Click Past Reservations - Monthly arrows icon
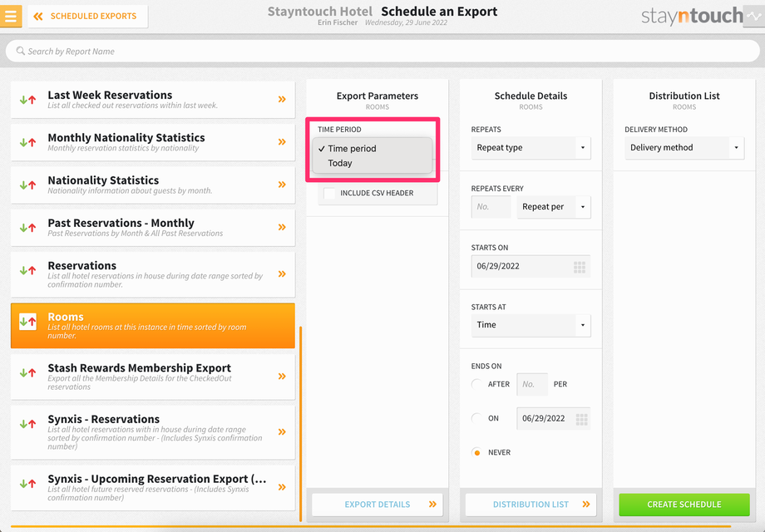The width and height of the screenshot is (765, 532). coord(27,227)
